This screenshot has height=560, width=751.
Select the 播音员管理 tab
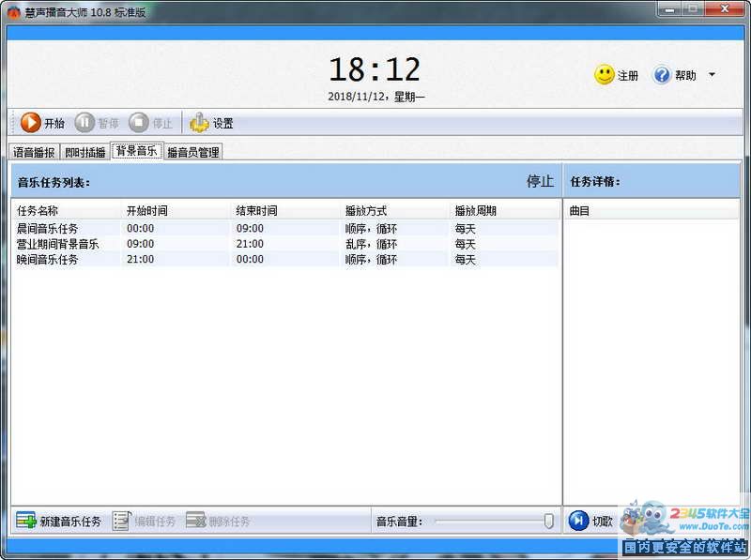pos(193,152)
